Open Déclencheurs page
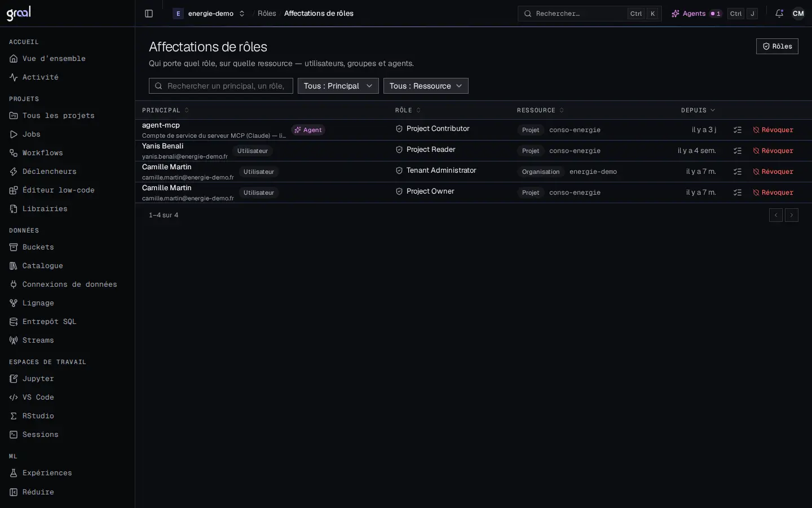 click(x=68, y=172)
